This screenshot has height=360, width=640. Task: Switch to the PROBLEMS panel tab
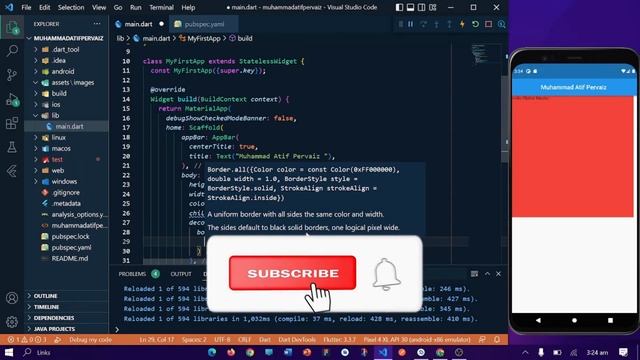point(132,274)
